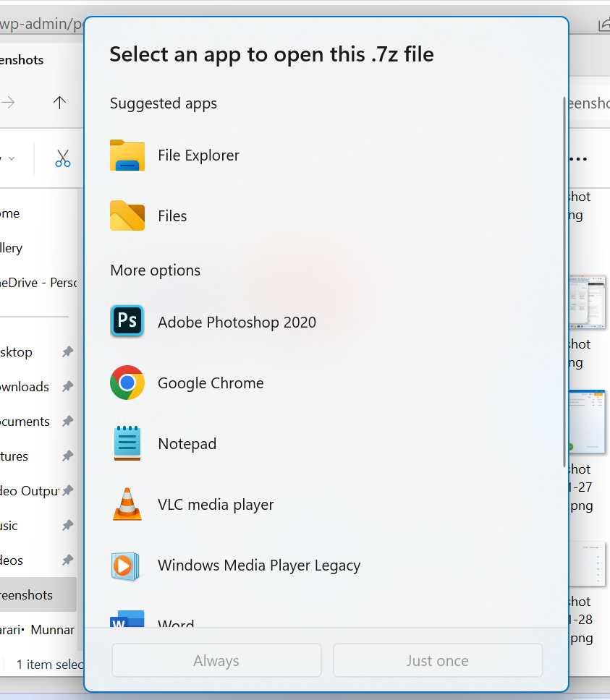Image resolution: width=610 pixels, height=700 pixels.
Task: Click the pin icon beside Pictures
Action: pyautogui.click(x=67, y=456)
